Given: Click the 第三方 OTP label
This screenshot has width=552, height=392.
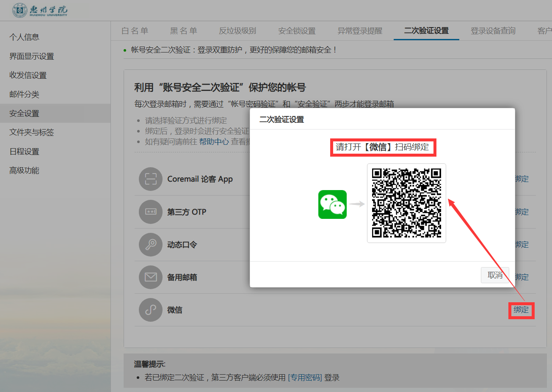Looking at the screenshot, I should 187,212.
